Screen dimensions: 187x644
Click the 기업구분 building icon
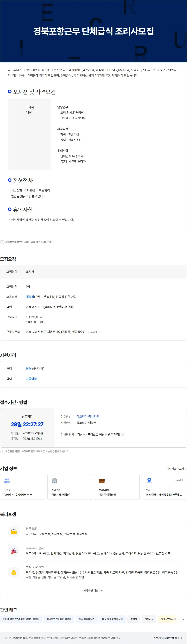click(55, 480)
